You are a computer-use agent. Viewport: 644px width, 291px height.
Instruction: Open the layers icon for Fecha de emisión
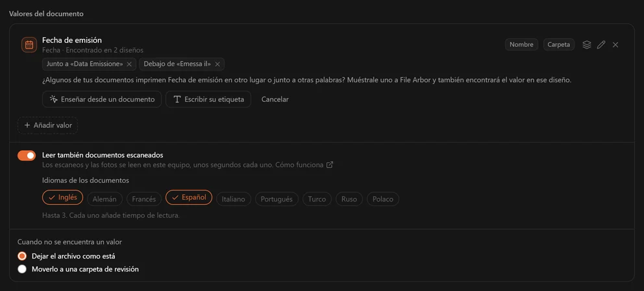[587, 45]
